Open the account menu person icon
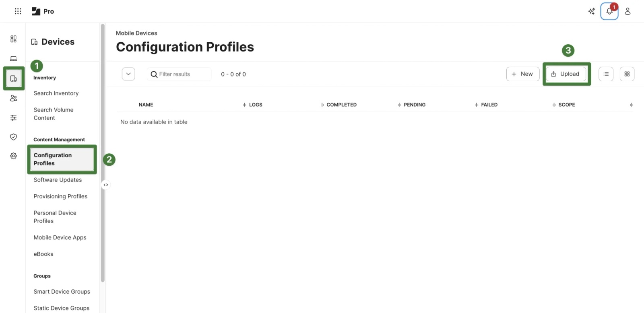Screen dimensions: 644x313 tap(627, 11)
